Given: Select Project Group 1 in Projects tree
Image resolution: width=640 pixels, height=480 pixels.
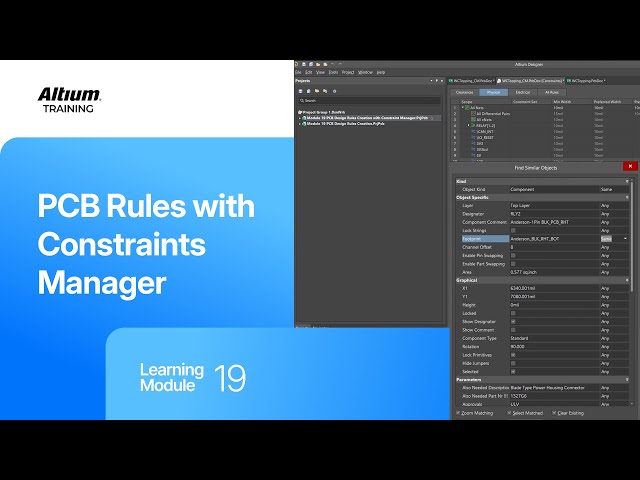Looking at the screenshot, I should tap(324, 112).
